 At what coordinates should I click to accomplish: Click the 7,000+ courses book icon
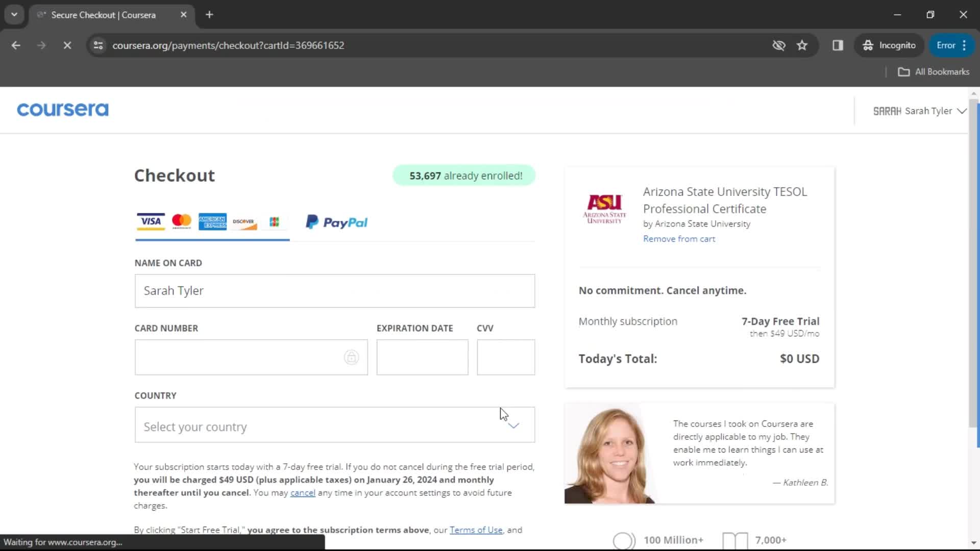(735, 540)
